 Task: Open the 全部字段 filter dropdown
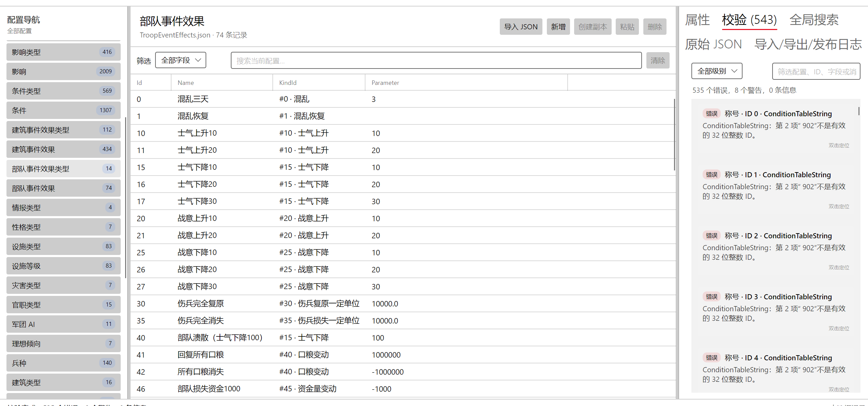(181, 60)
